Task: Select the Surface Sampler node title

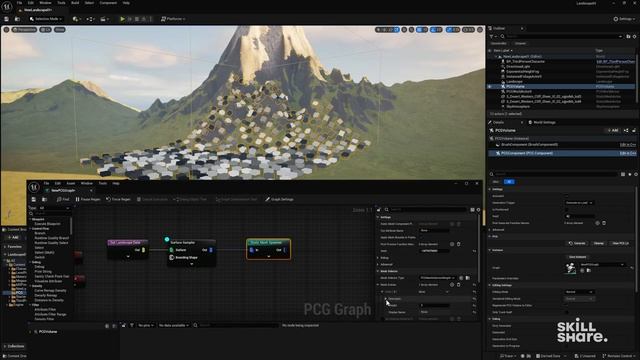Action: 183,242
